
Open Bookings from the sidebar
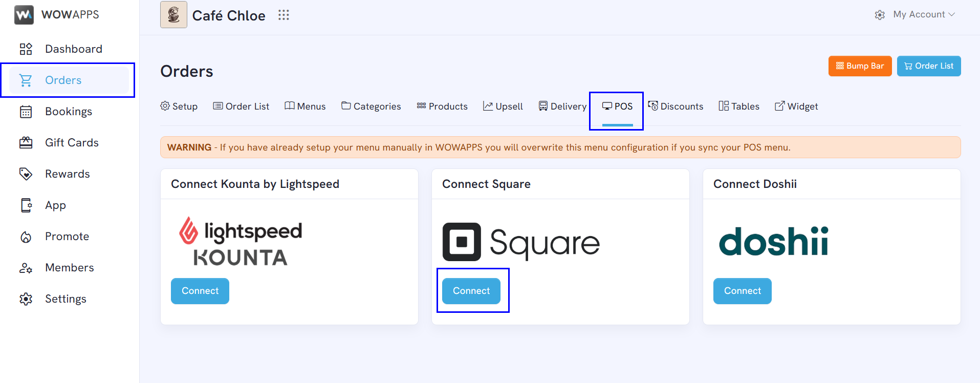(x=69, y=112)
